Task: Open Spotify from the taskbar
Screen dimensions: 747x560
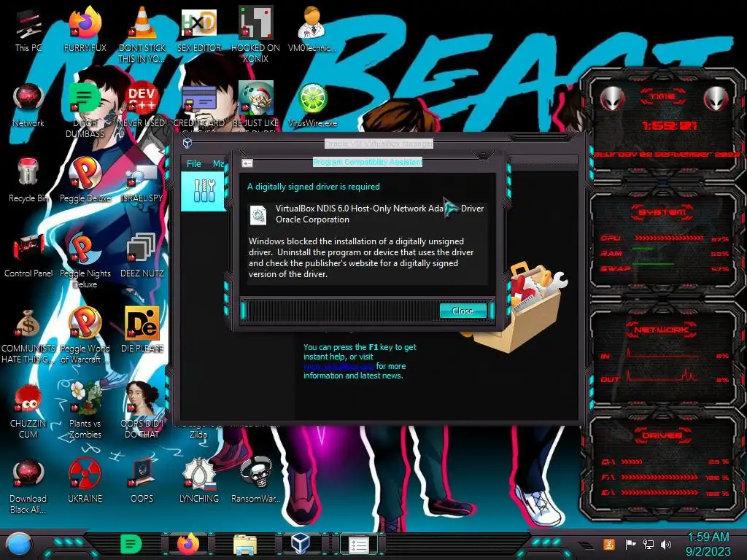Action: pyautogui.click(x=131, y=544)
